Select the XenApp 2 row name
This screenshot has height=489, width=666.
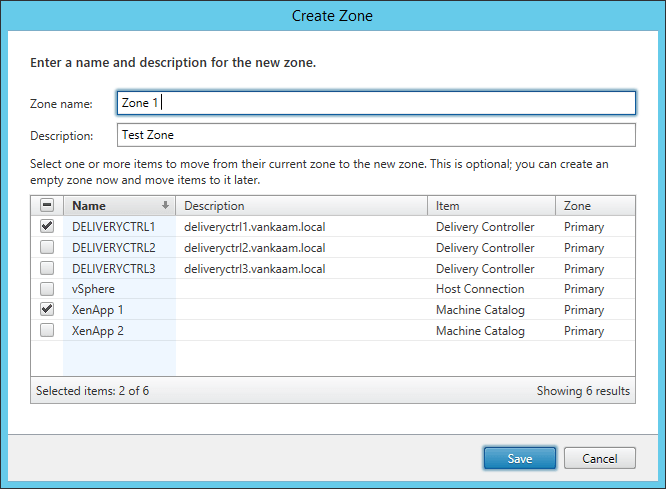(98, 331)
